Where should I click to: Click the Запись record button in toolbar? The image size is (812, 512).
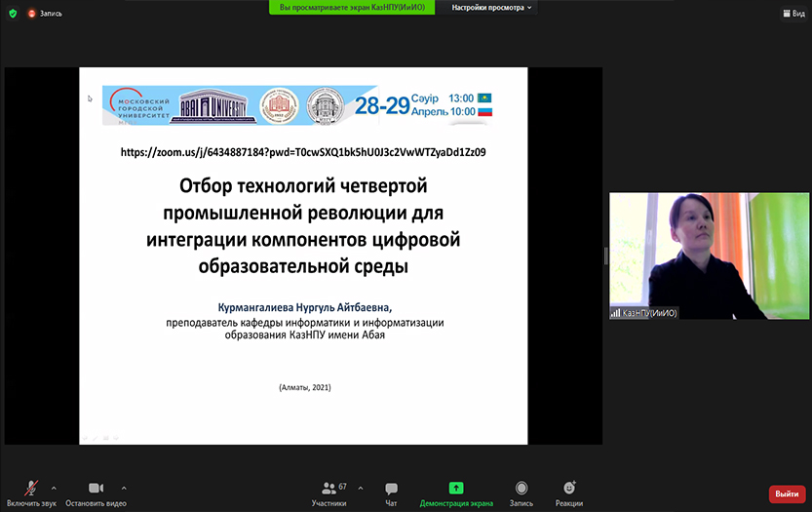coord(522,491)
